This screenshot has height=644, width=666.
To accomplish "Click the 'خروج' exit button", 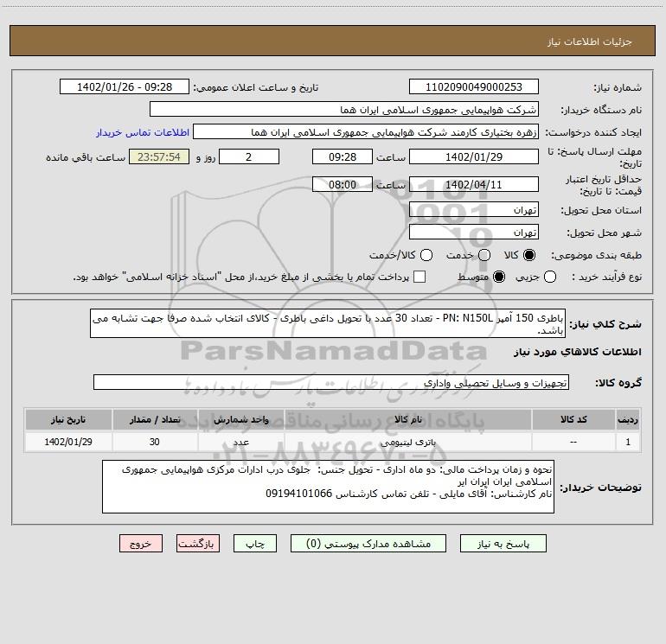I will pos(141,544).
